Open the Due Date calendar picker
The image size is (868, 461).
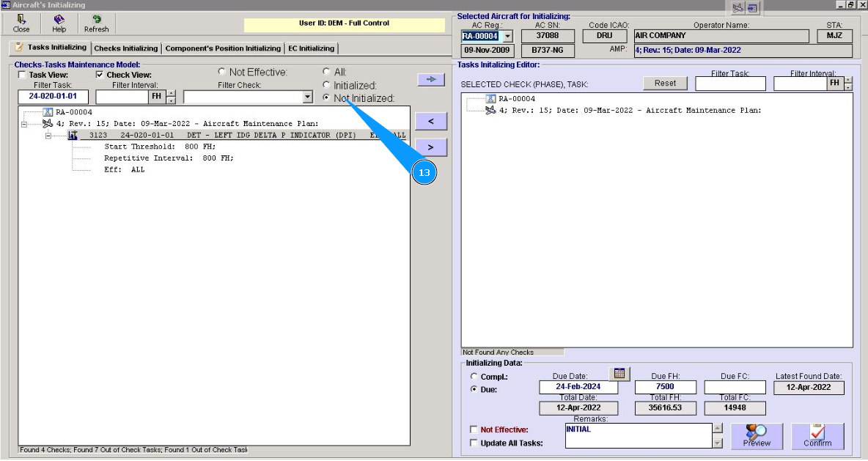point(619,374)
